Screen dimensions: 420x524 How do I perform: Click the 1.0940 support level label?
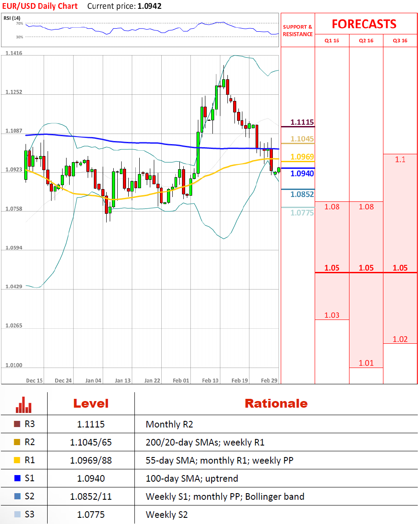click(302, 174)
